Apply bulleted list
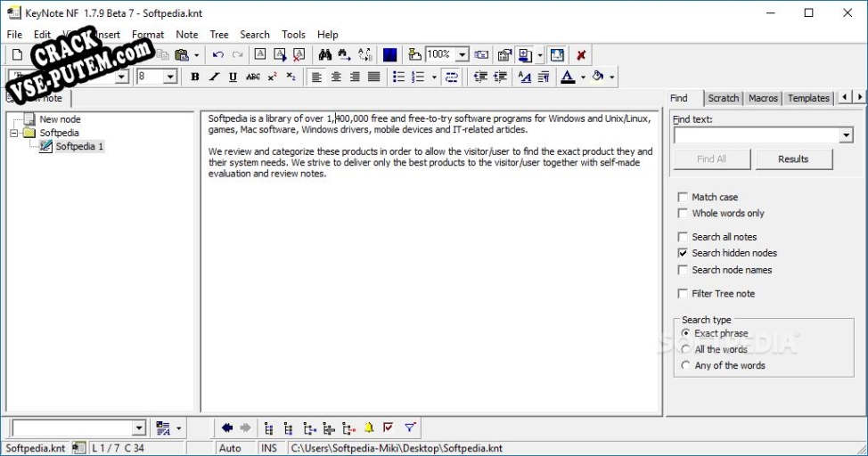Image resolution: width=868 pixels, height=456 pixels. coord(398,77)
